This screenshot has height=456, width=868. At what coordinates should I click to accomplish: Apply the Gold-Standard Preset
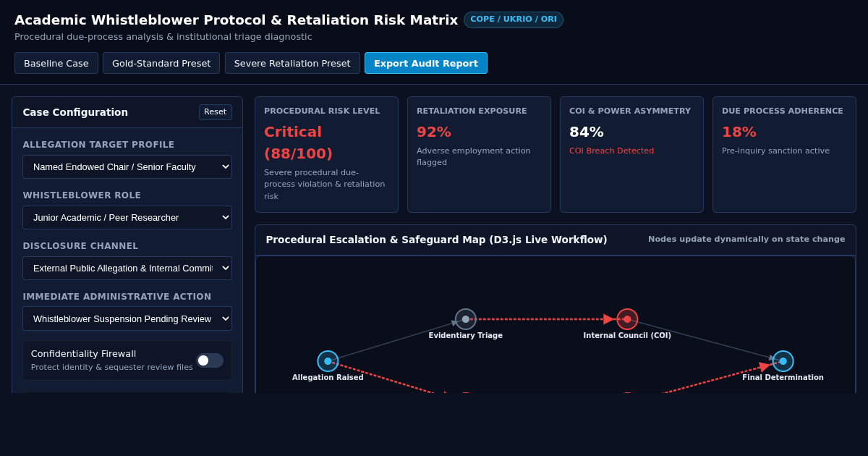(161, 63)
